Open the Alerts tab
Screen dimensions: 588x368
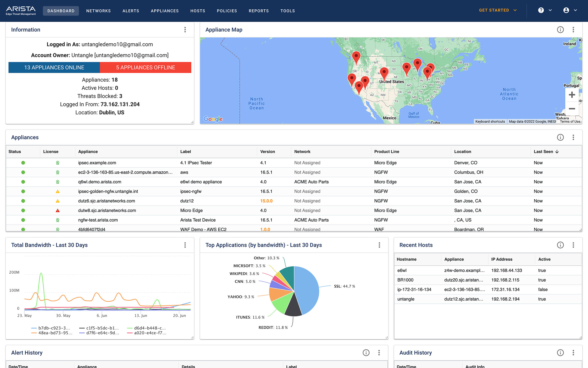(x=131, y=11)
